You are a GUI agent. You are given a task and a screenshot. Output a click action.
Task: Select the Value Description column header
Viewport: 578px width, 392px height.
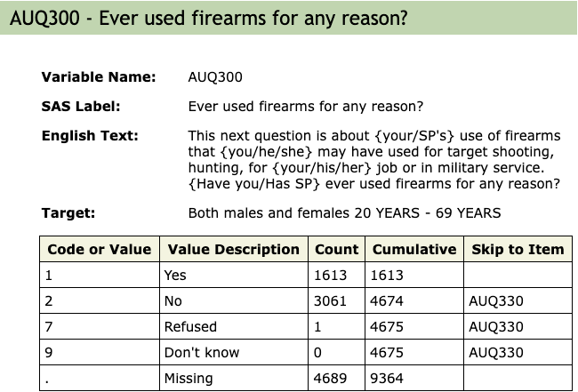(x=234, y=250)
